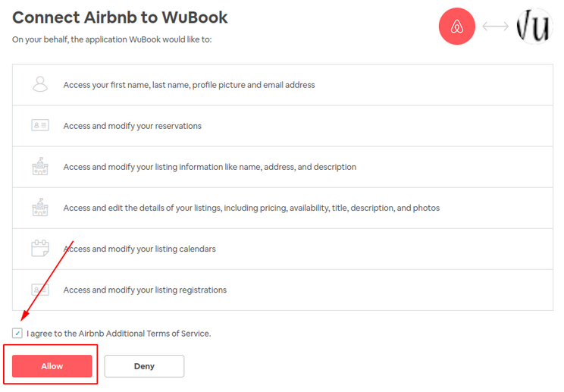This screenshot has width=564, height=392.
Task: Click the 'Connect Airbnb to WuBook' heading
Action: tap(120, 17)
